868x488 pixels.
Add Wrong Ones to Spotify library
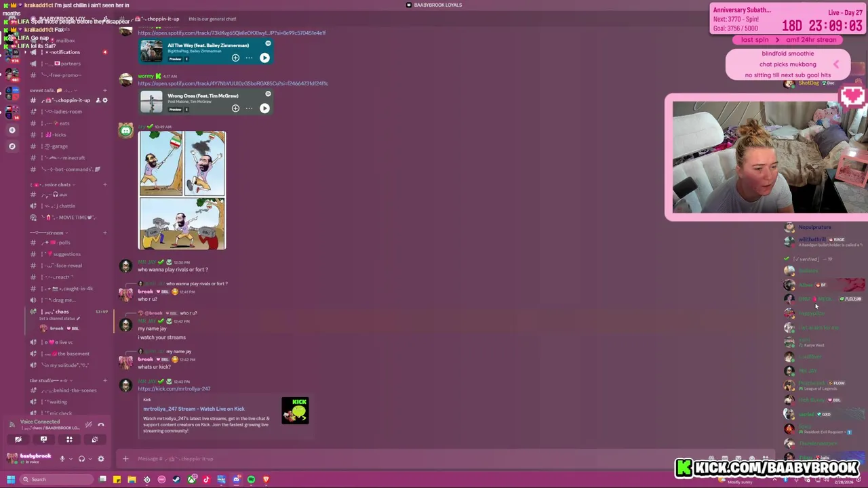235,108
